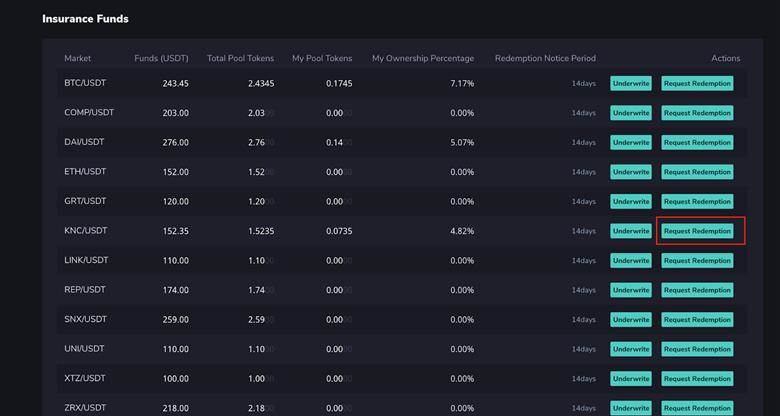
Task: Select the COMP/USDT market name
Action: click(x=89, y=112)
